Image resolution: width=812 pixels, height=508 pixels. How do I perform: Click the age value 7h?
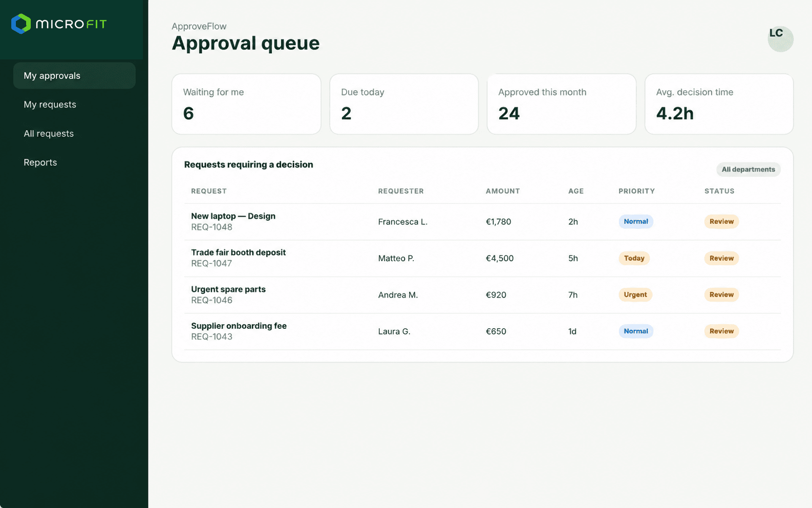pos(573,295)
